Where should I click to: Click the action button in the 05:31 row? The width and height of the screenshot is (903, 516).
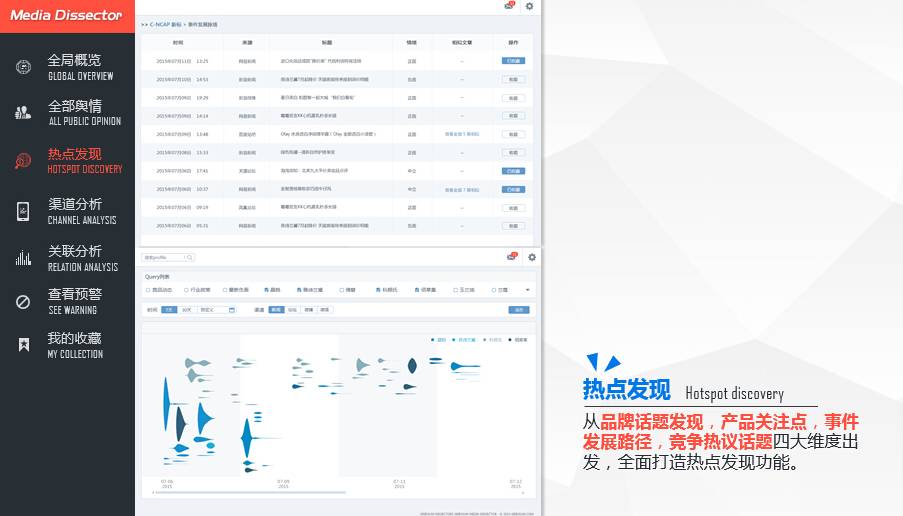click(513, 226)
